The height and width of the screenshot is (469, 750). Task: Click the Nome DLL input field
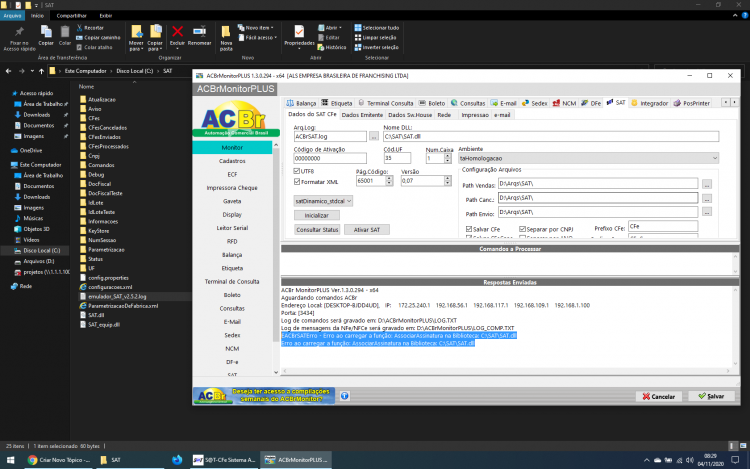point(551,136)
